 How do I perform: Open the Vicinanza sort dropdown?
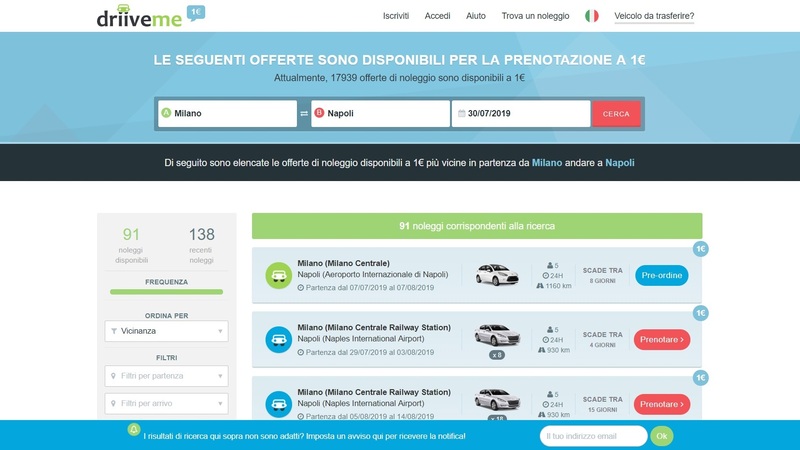pos(166,331)
